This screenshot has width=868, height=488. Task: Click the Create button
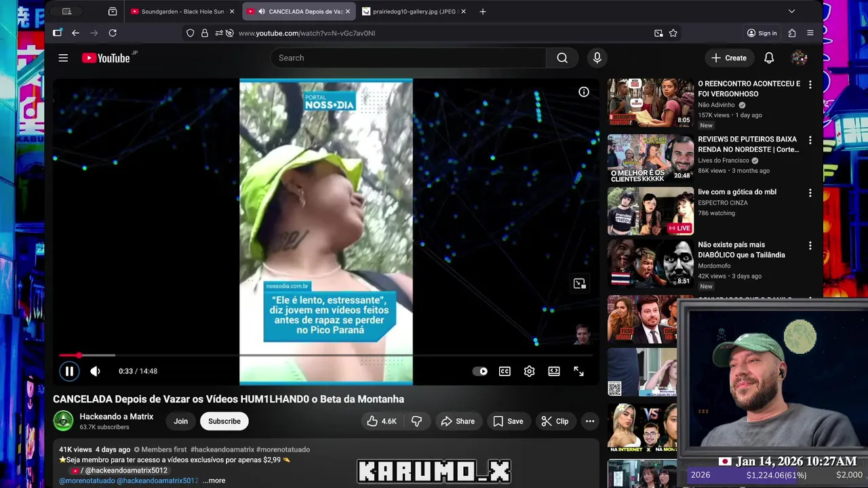pyautogui.click(x=729, y=58)
